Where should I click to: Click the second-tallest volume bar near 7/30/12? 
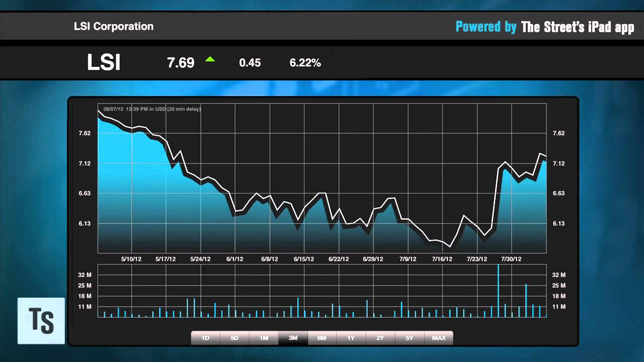click(x=526, y=301)
